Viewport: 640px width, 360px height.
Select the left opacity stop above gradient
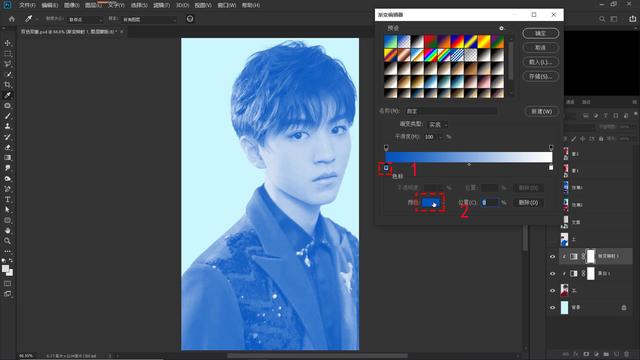point(386,147)
